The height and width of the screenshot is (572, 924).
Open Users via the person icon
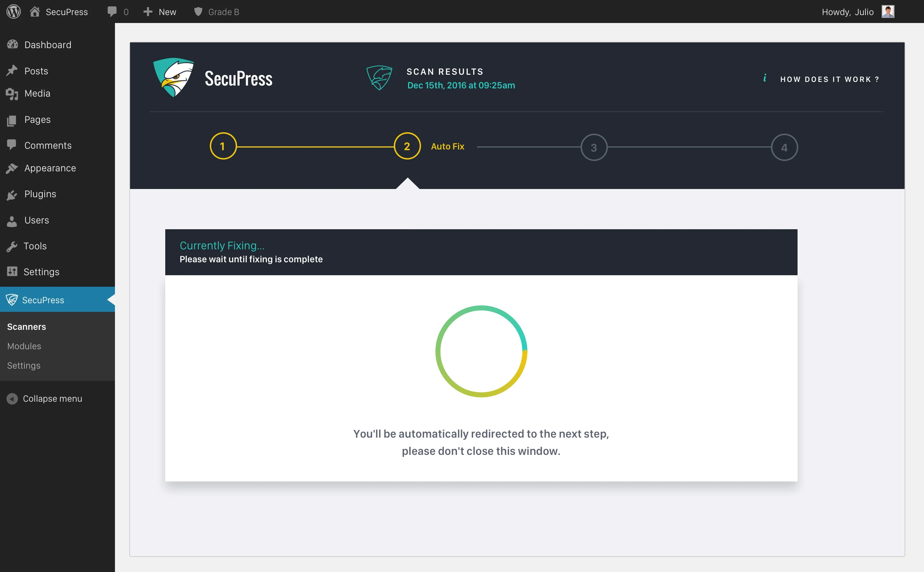pos(12,220)
